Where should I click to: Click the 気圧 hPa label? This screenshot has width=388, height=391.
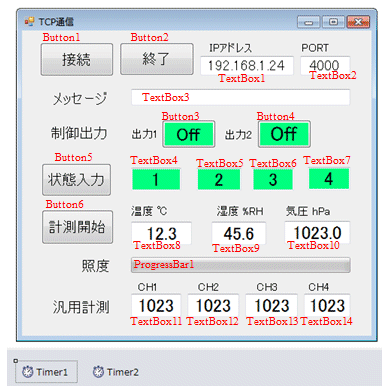click(x=308, y=211)
